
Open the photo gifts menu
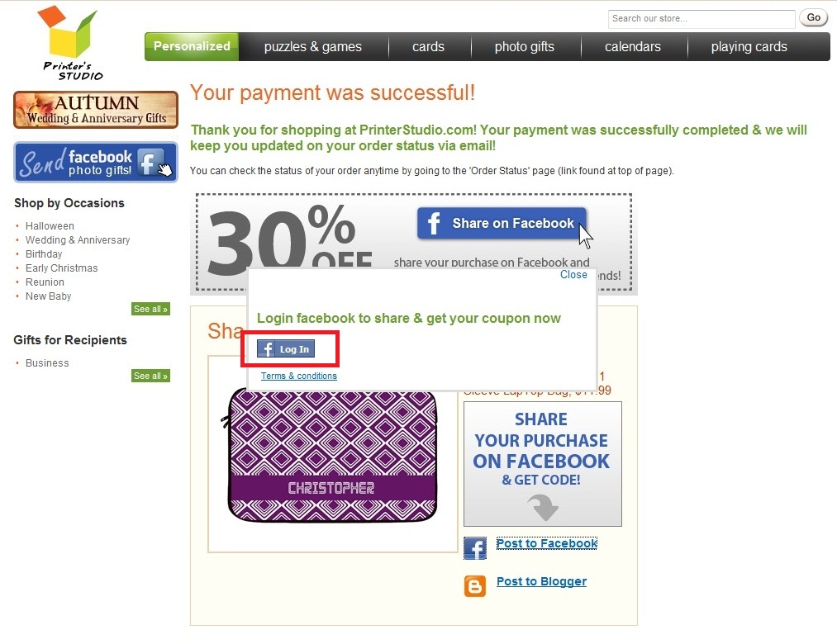click(524, 46)
